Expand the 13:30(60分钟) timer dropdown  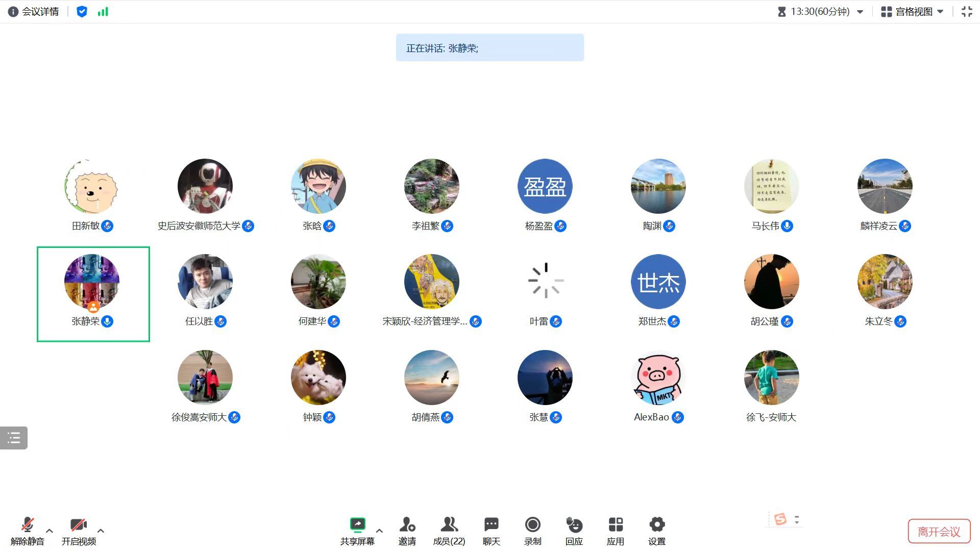860,12
